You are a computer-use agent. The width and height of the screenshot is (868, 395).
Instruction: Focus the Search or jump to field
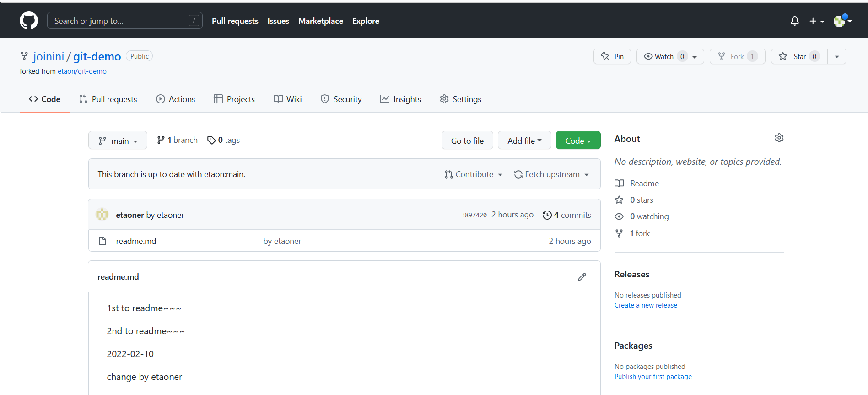pos(125,21)
